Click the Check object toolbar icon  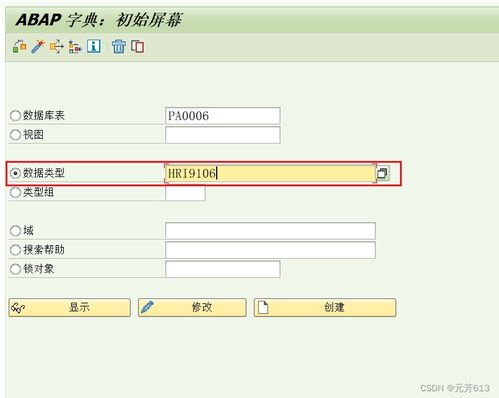20,46
